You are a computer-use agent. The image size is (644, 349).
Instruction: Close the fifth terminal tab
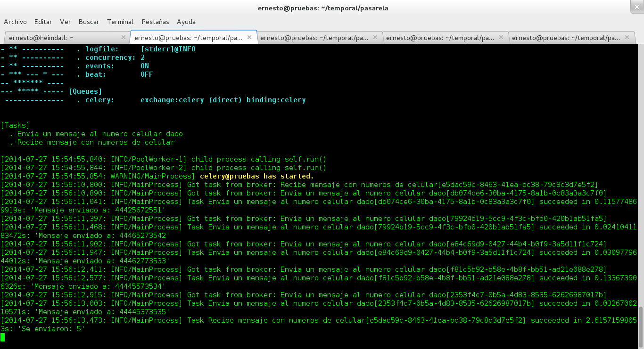[627, 37]
